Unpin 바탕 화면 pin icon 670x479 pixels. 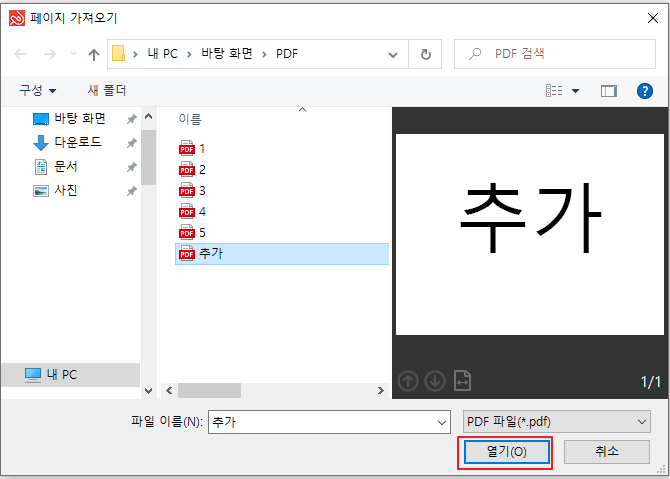[x=132, y=119]
